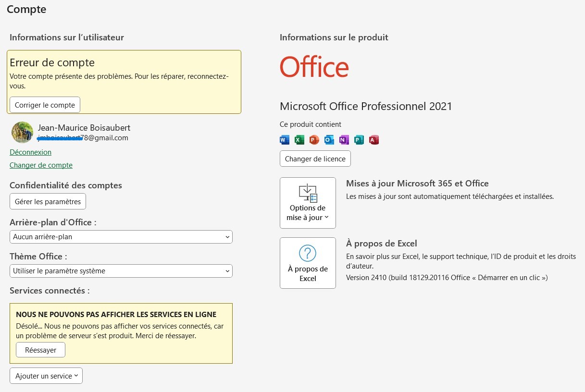Click the Déconnexion link
The image size is (585, 392).
click(30, 152)
